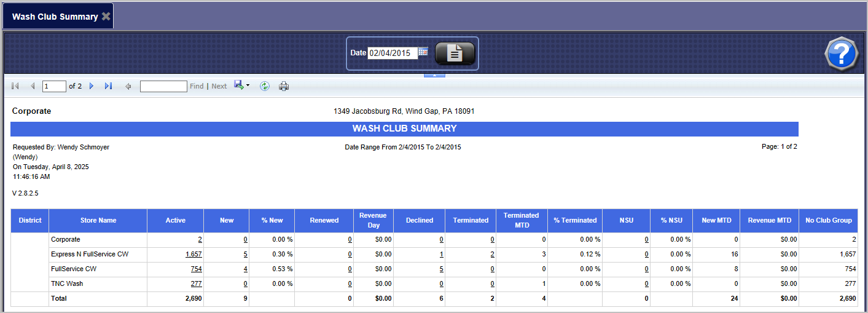Click Express N FullService CW new count 5
Viewport: 868px width, 313px height.
click(245, 254)
